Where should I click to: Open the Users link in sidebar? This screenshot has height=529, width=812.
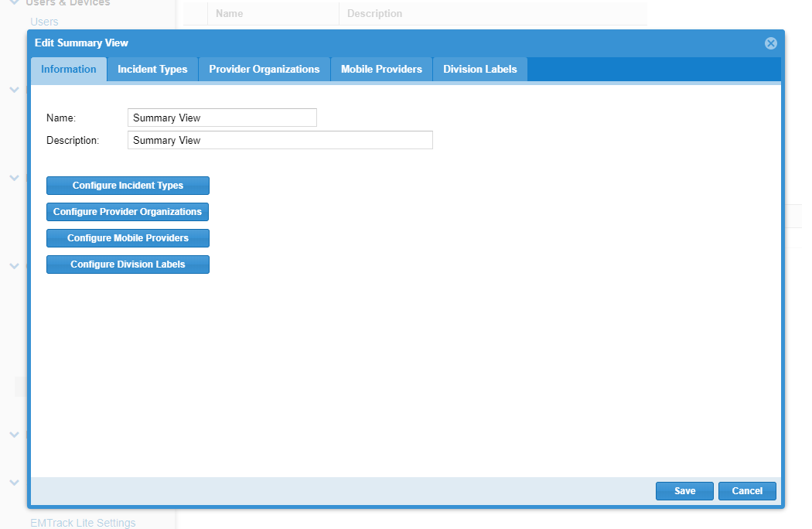pos(45,22)
